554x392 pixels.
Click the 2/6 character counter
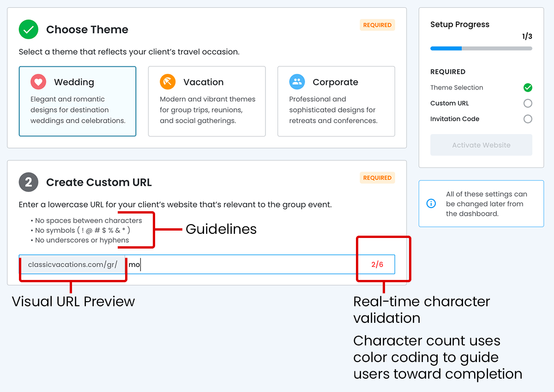tap(377, 265)
